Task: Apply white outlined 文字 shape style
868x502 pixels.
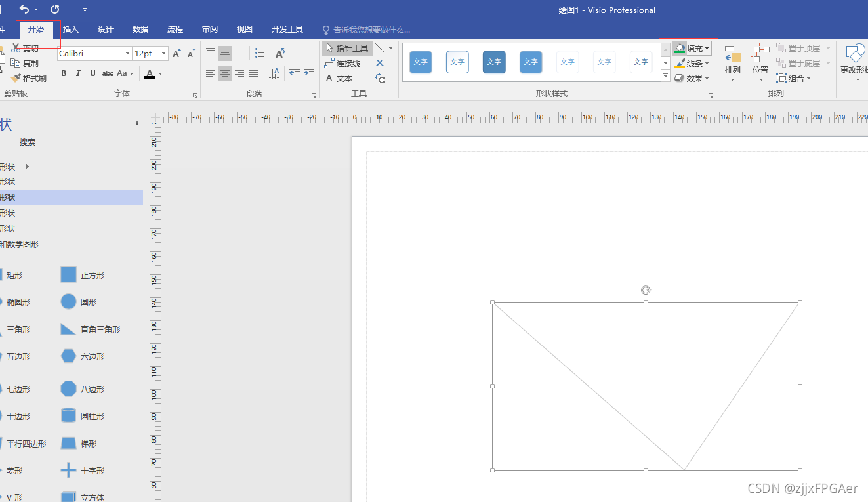Action: (x=457, y=62)
